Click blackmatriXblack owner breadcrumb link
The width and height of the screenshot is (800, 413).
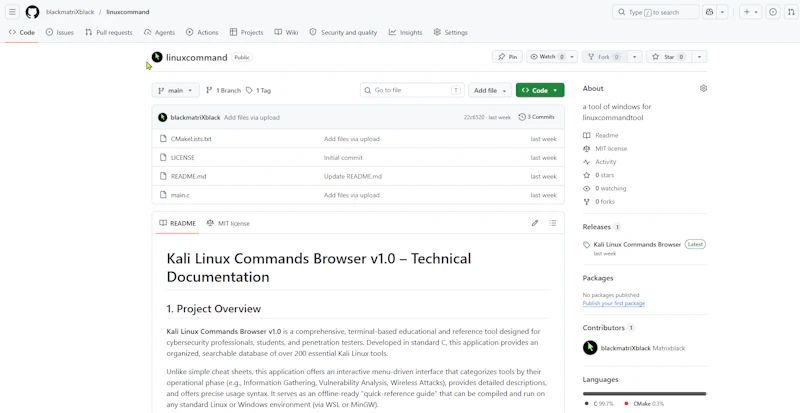click(70, 12)
